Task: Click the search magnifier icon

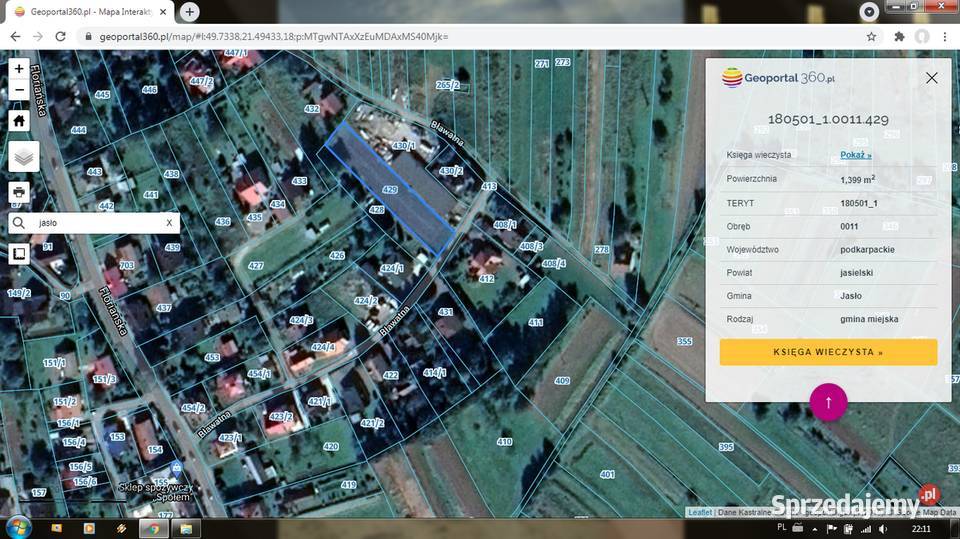Action: [x=19, y=223]
